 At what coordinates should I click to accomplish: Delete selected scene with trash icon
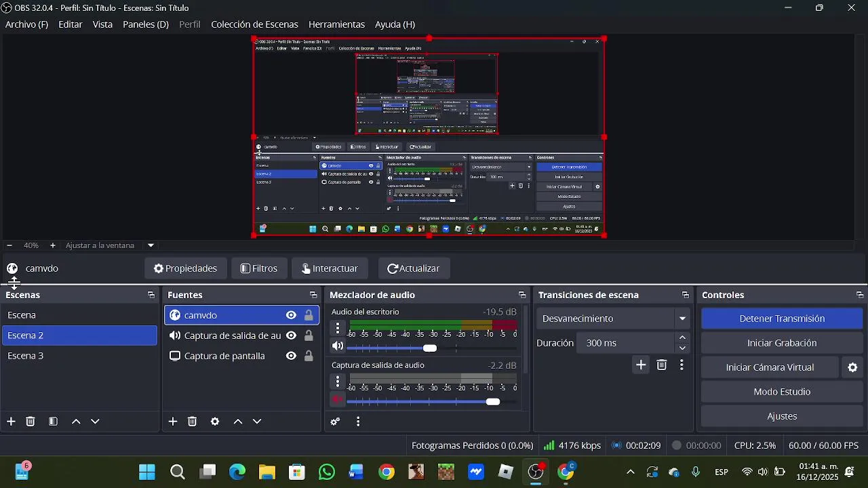(x=31, y=422)
